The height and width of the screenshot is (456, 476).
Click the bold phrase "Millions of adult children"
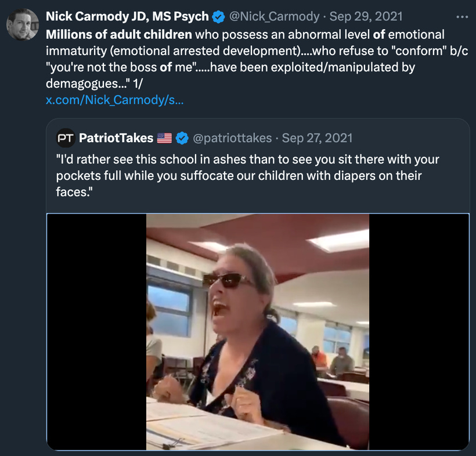pyautogui.click(x=118, y=35)
